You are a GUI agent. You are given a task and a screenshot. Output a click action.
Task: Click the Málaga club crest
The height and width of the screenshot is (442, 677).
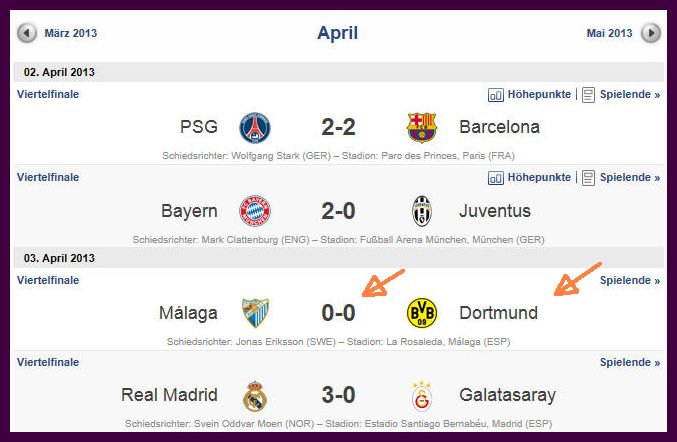(x=255, y=313)
